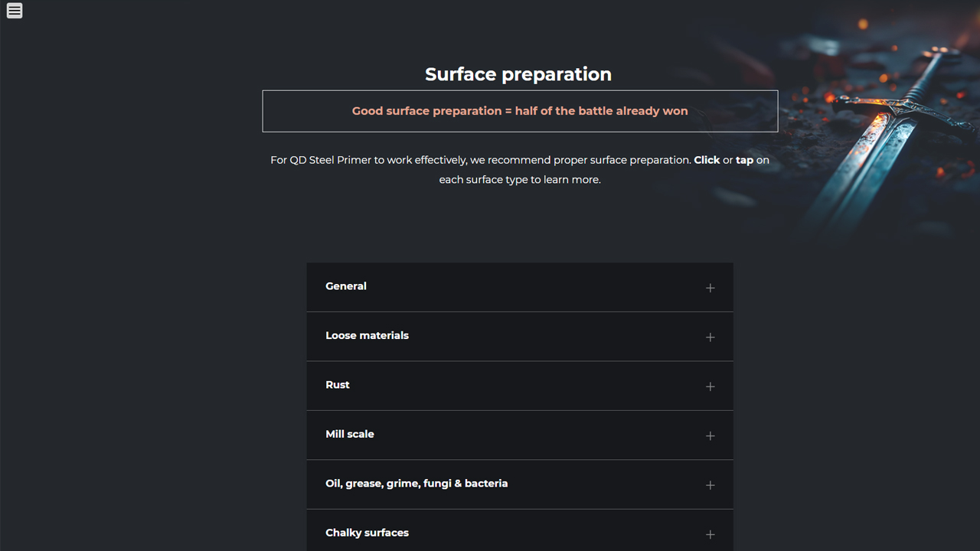This screenshot has width=980, height=551.
Task: Expand the Loose materials section
Action: [367, 336]
